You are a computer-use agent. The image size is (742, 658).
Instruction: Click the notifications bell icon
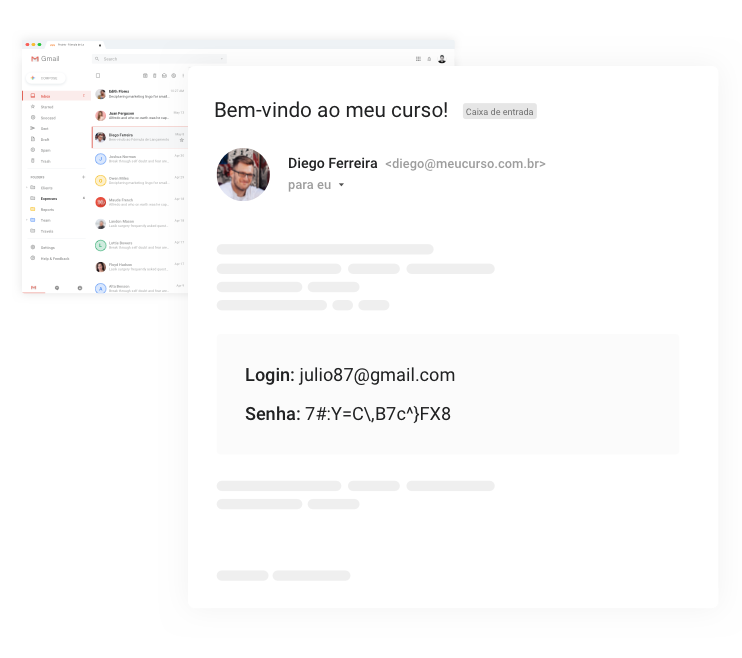coord(429,59)
